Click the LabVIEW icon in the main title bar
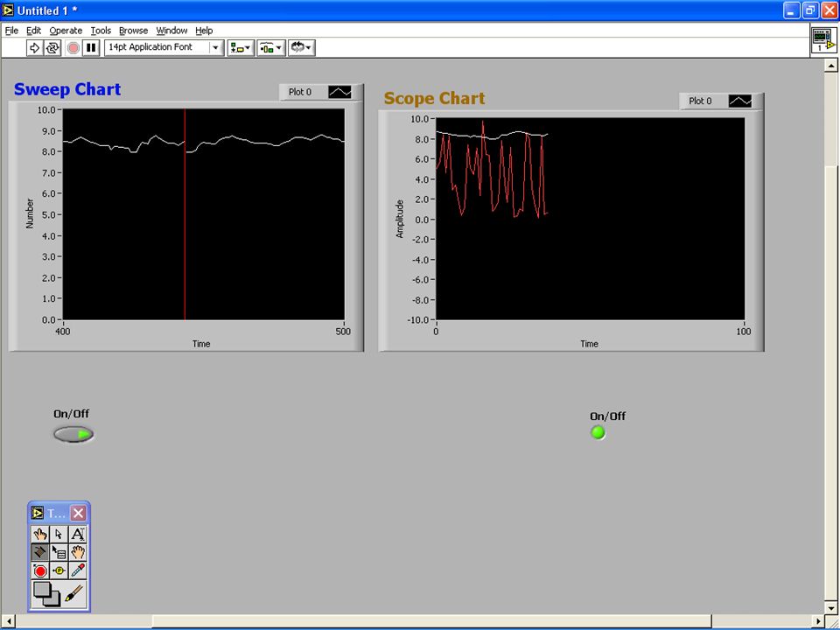 pos(8,10)
